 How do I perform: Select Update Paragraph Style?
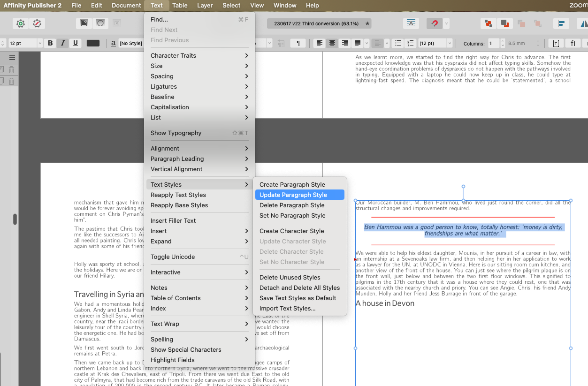[293, 195]
